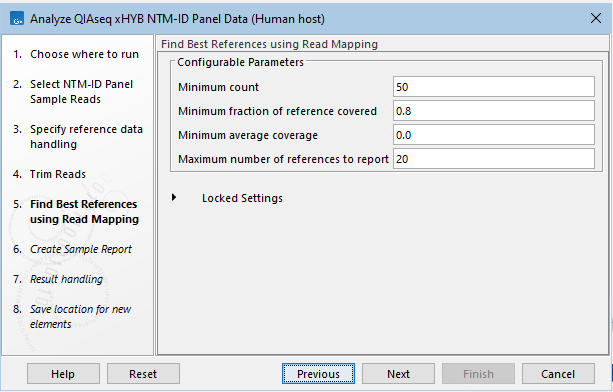Click the Minimum count input field
This screenshot has height=392, width=613.
point(494,87)
